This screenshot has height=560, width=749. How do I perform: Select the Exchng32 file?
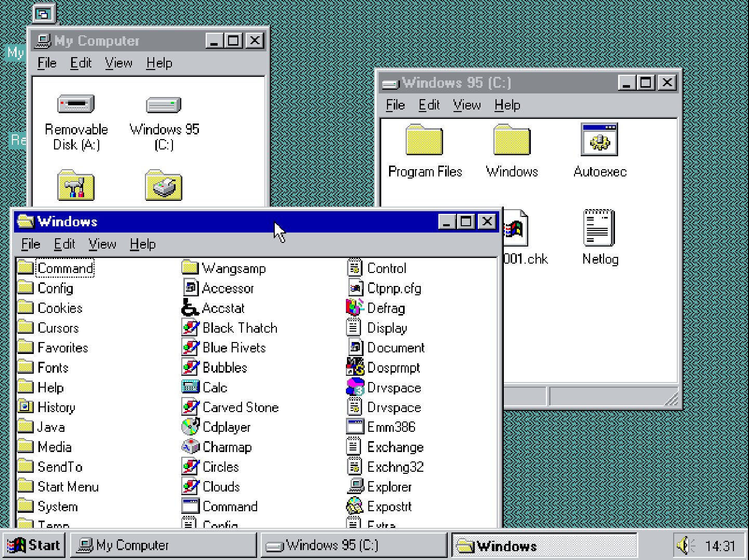[385, 467]
